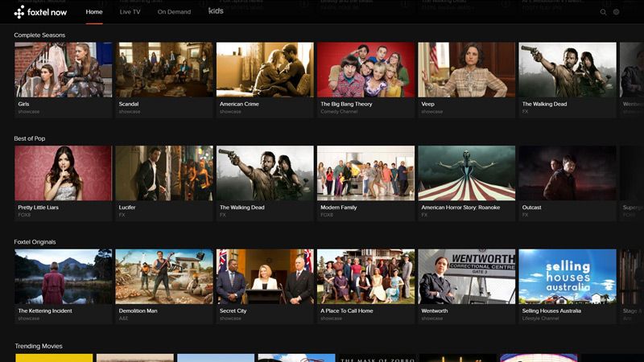644x362 pixels.
Task: Click the Foxtel Now logo
Action: coord(40,12)
